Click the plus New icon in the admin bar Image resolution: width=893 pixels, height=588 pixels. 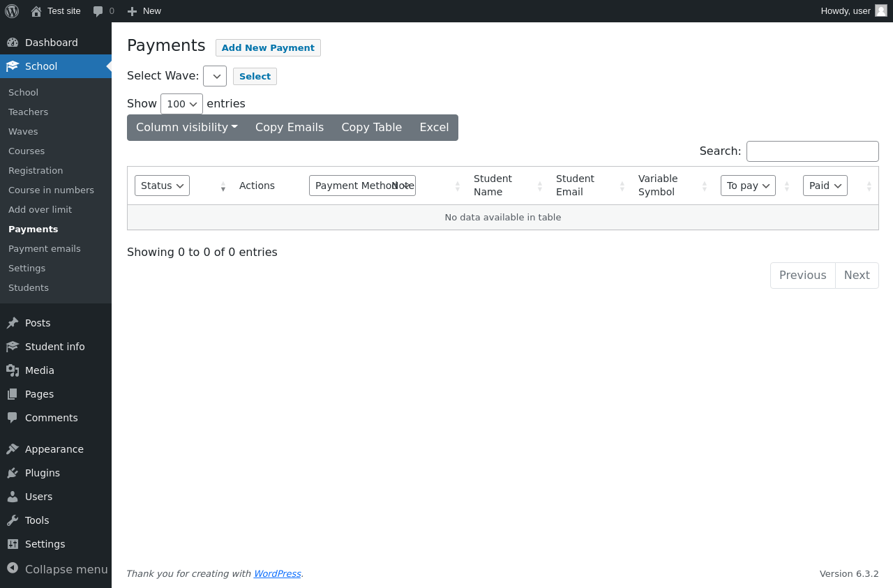132,11
